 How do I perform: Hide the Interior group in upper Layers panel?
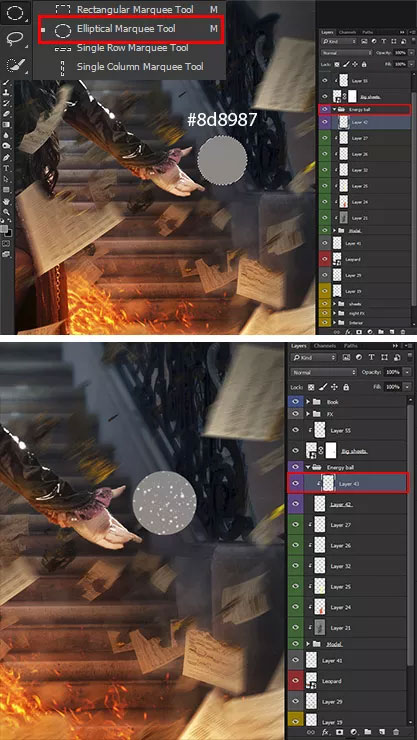(x=325, y=323)
